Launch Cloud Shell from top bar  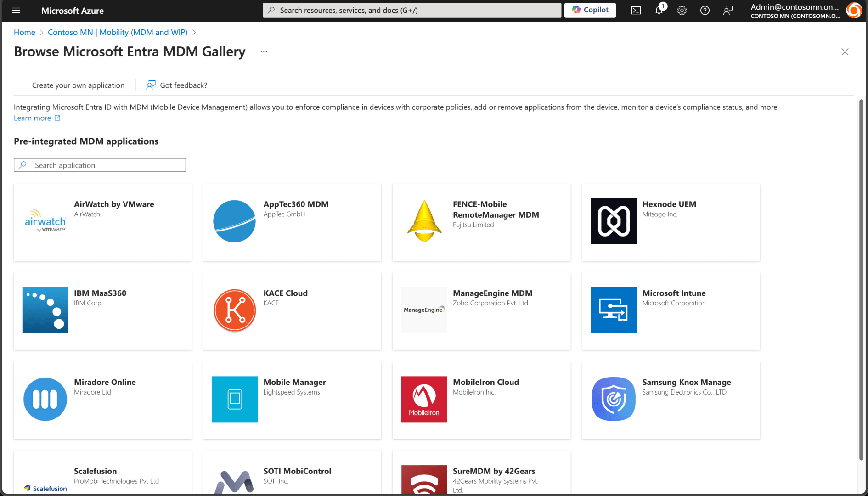point(636,10)
